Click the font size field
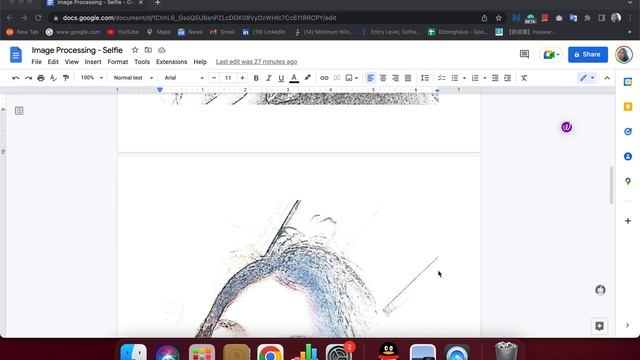 (228, 78)
